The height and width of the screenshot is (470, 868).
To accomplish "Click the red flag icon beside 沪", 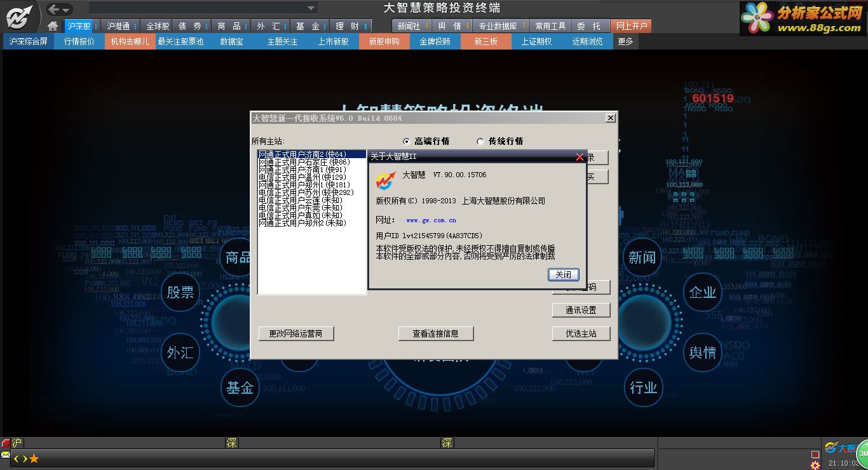I will click(x=6, y=443).
